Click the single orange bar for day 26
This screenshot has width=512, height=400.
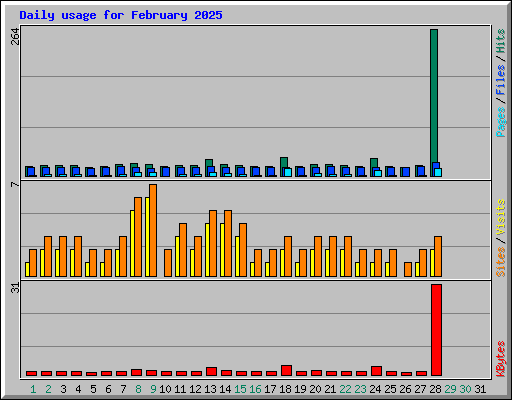pyautogui.click(x=408, y=269)
